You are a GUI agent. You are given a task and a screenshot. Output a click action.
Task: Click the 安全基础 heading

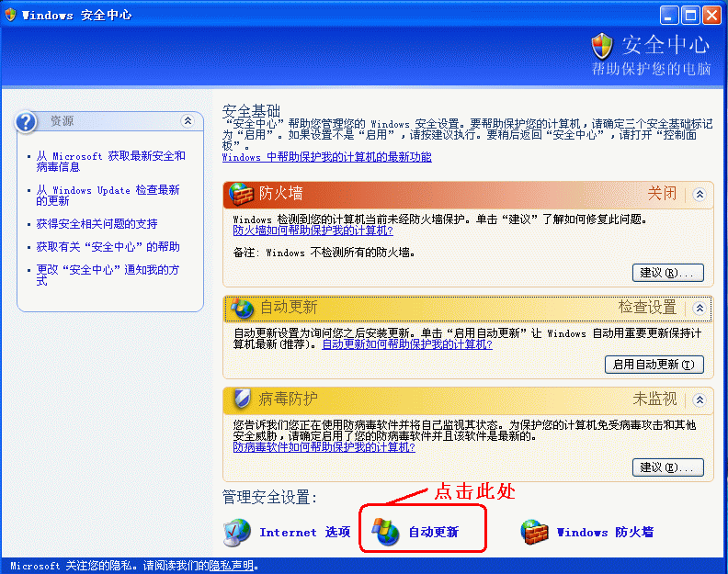click(251, 111)
